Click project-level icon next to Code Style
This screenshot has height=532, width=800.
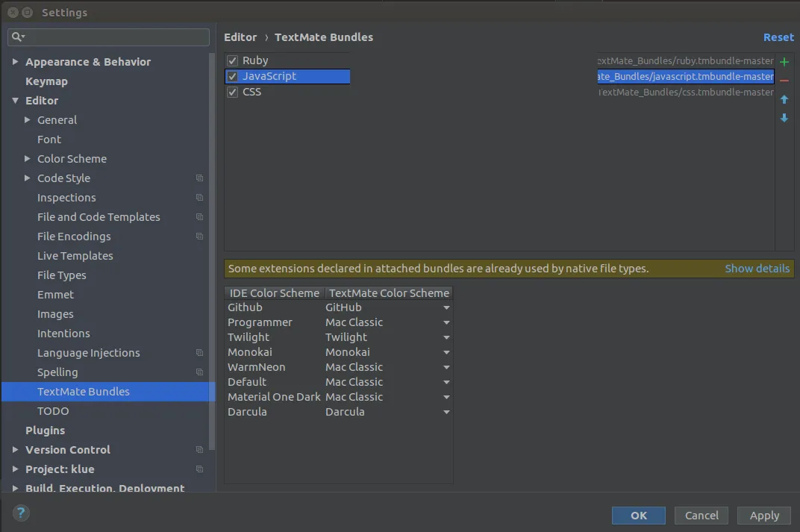tap(199, 178)
